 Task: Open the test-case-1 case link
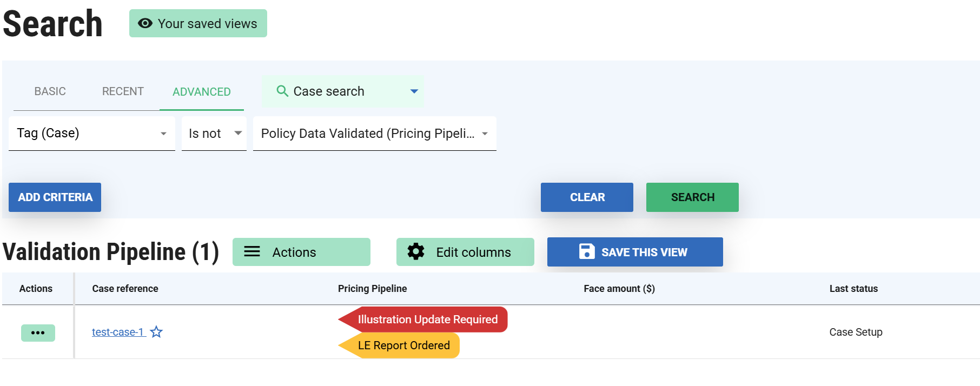tap(117, 332)
